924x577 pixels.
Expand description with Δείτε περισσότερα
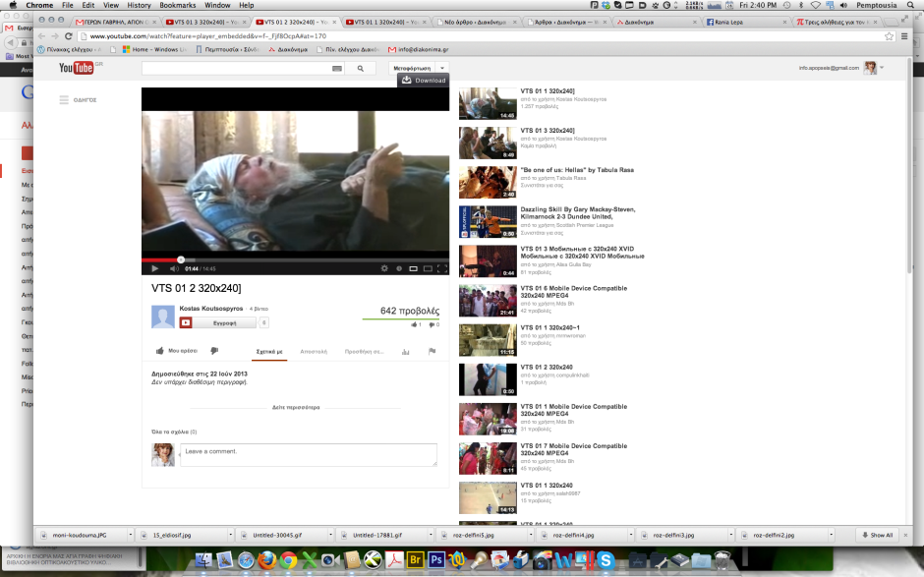tap(295, 407)
